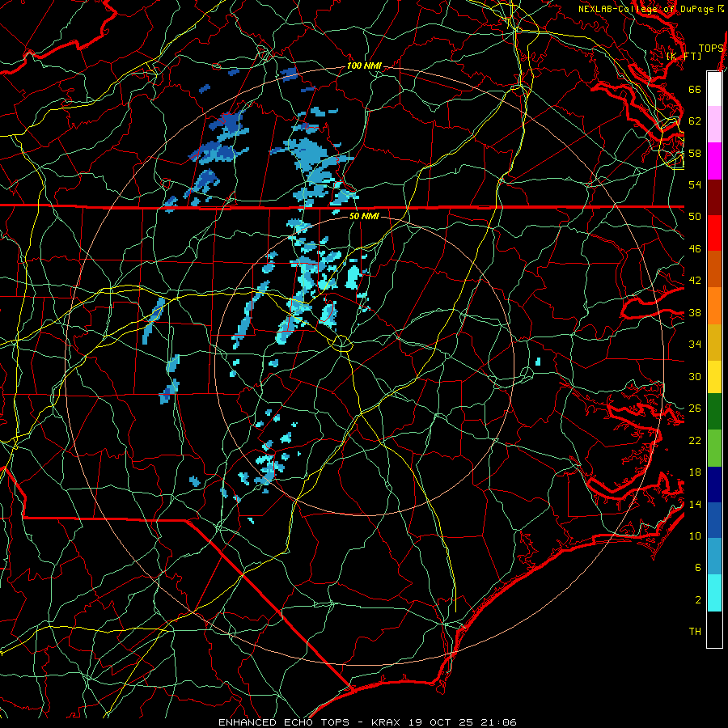Click the isolated cyan echo east of radar
Screen dimensions: 728x728
tap(538, 362)
